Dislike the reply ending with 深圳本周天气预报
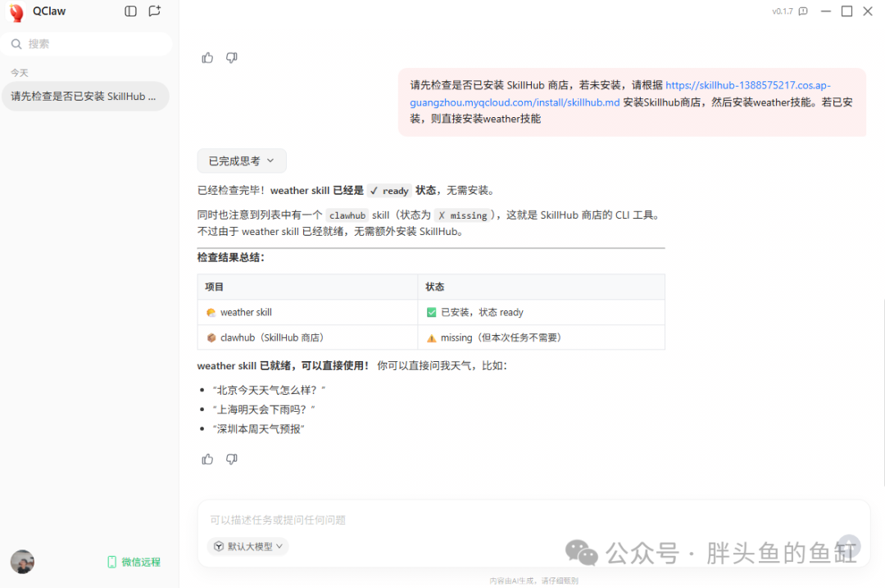 pos(231,459)
